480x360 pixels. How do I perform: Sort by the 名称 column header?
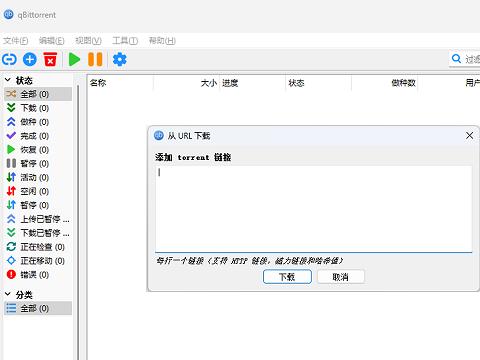click(120, 83)
